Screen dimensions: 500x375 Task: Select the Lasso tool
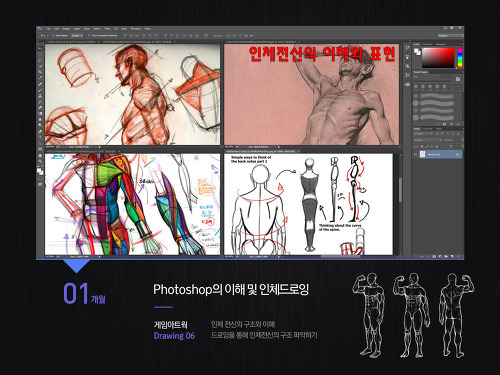[x=41, y=59]
